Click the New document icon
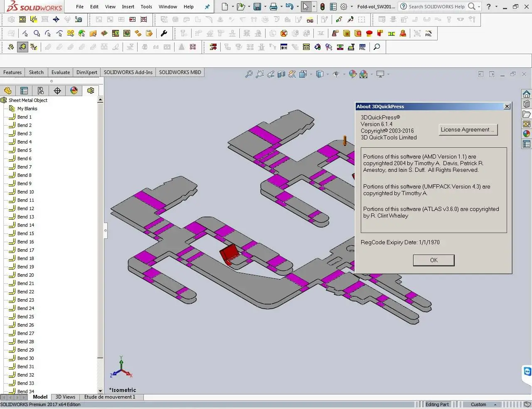Screen dimensions: 532x409 225,6
